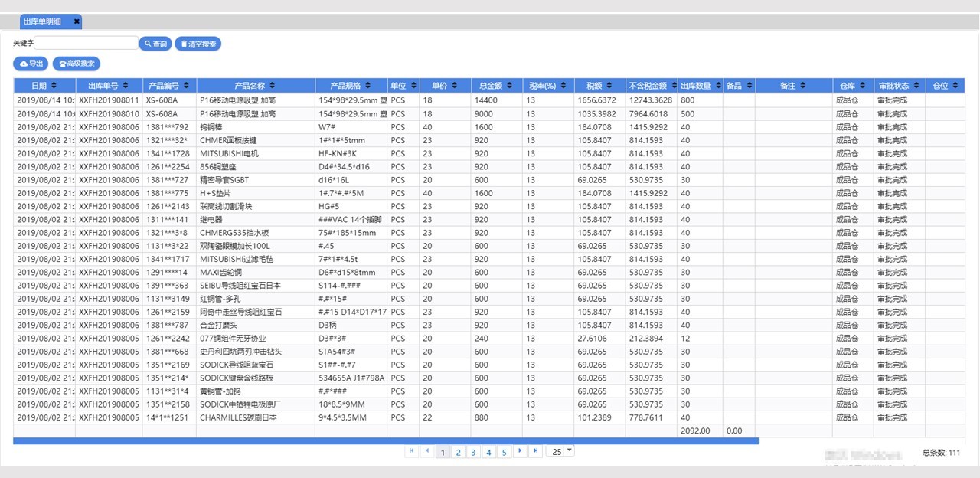Image resolution: width=980 pixels, height=478 pixels.
Task: Open 高级搜索 advanced search
Action: [x=77, y=64]
